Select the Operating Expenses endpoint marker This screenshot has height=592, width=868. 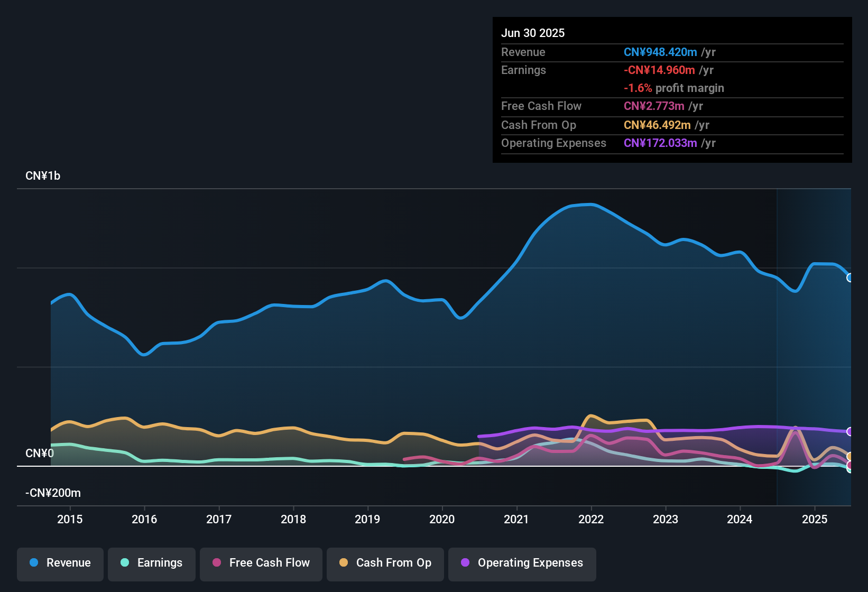coord(849,432)
